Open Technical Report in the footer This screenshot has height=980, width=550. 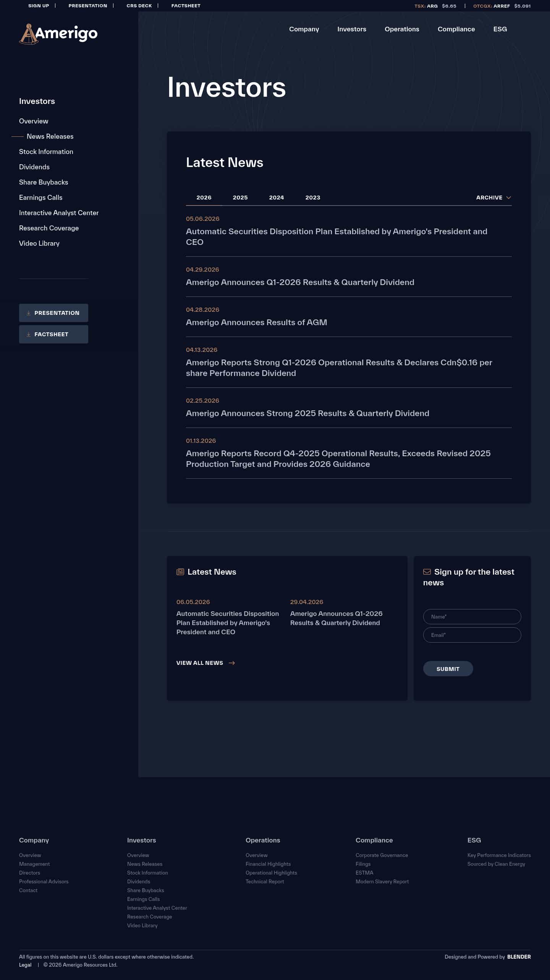tap(265, 881)
